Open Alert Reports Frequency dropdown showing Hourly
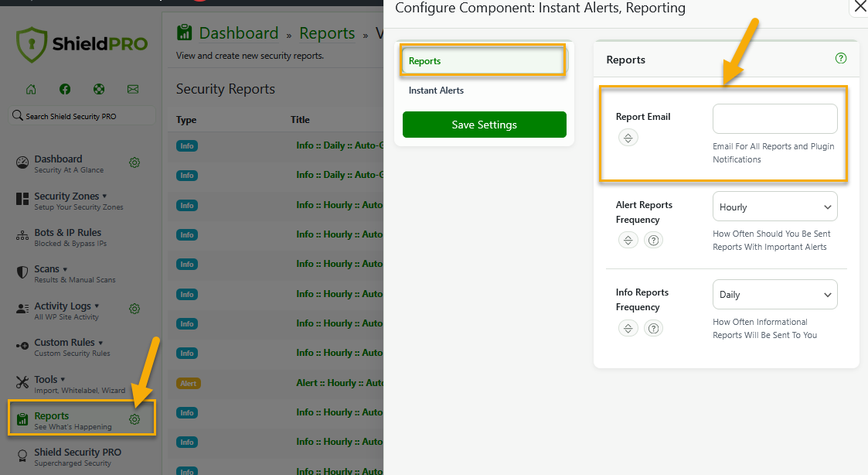The height and width of the screenshot is (475, 868). 774,207
